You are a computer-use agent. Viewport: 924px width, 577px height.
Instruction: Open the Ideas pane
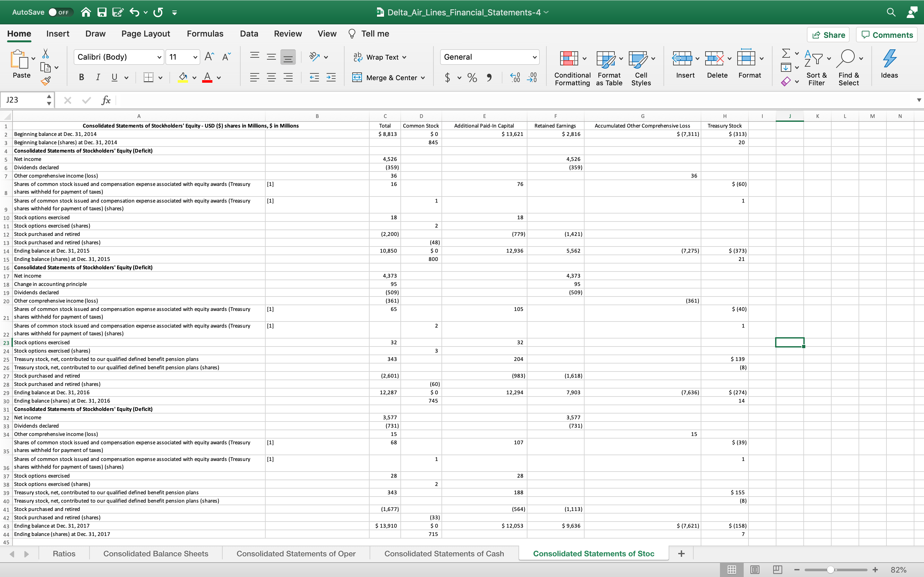[890, 64]
